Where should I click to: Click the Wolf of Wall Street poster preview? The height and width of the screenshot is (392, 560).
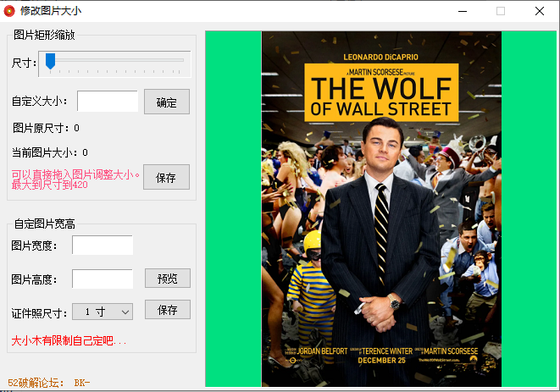point(381,209)
